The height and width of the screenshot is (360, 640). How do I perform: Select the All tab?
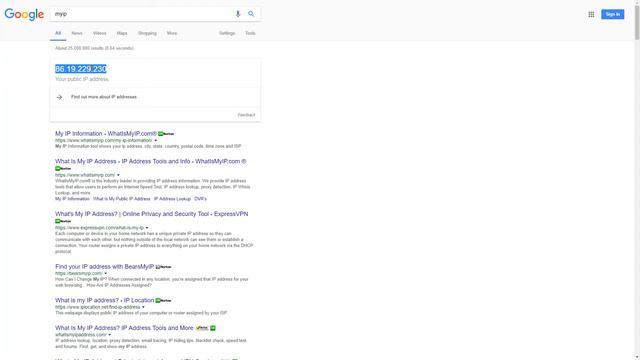pyautogui.click(x=58, y=33)
